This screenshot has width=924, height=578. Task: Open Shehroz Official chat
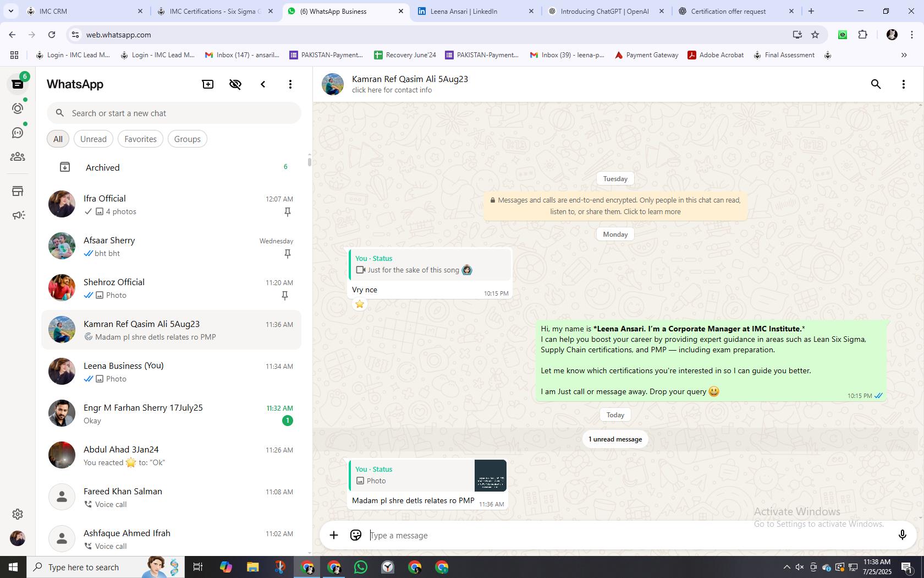172,288
